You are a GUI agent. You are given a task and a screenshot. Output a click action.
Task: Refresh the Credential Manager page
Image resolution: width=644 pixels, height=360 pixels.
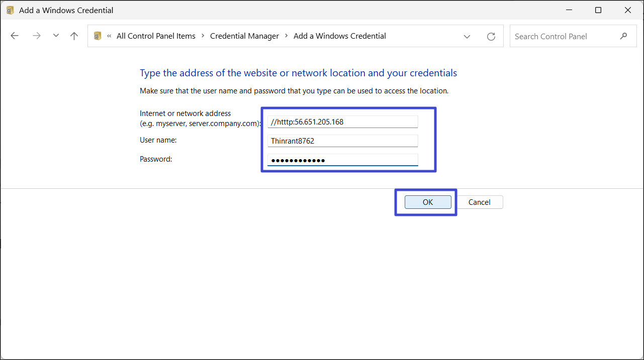pos(491,37)
